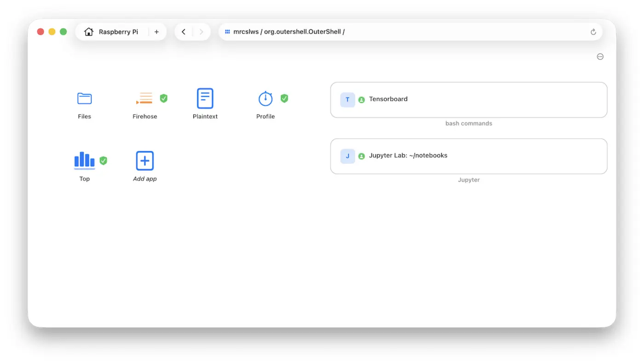
Task: Open the more options ellipsis menu
Action: (600, 57)
